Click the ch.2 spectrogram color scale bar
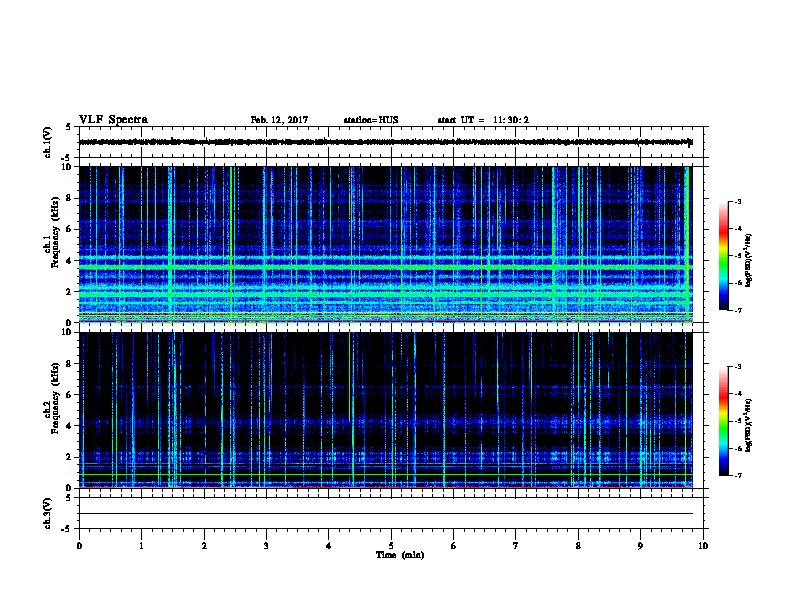Viewport: 792px width, 612px height. [724, 421]
